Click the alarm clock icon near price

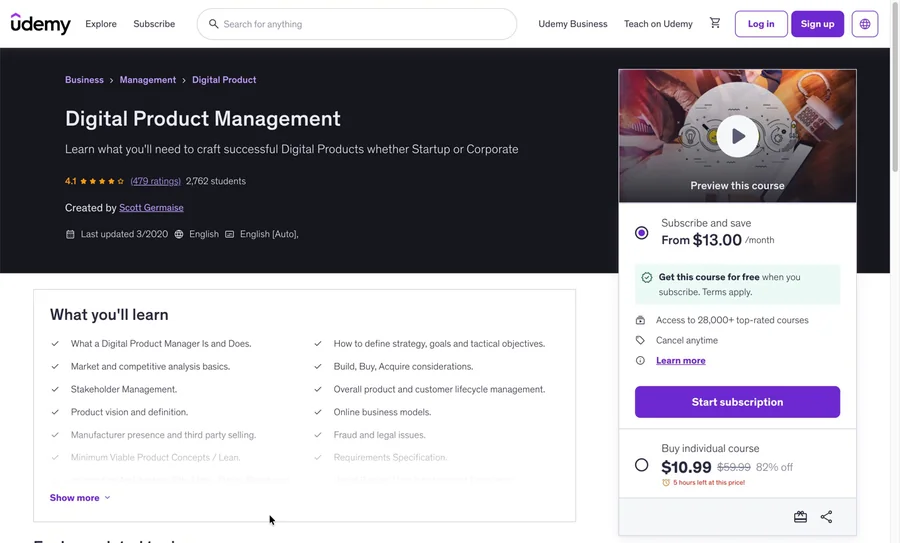click(666, 482)
